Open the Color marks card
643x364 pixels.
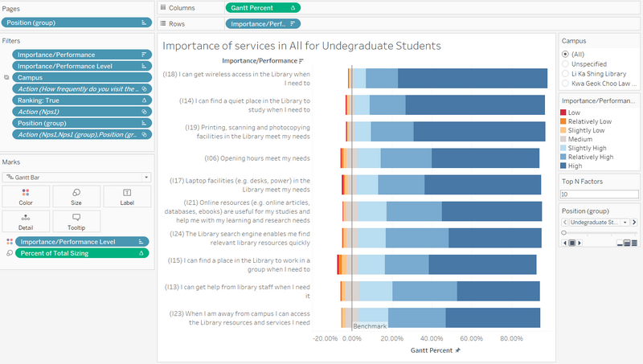pos(26,196)
